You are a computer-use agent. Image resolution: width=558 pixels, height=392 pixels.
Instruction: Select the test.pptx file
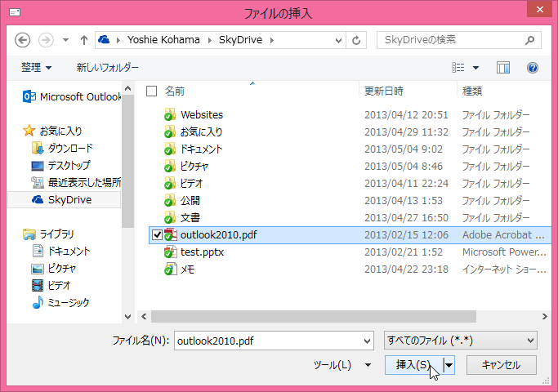(202, 252)
